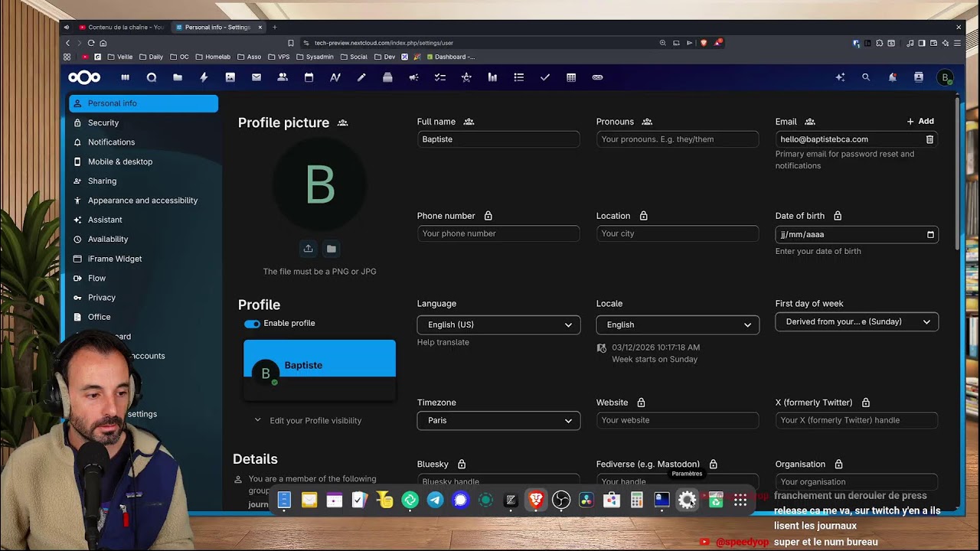Open the contacts menu icon near avatar
The width and height of the screenshot is (980, 551).
tap(919, 77)
